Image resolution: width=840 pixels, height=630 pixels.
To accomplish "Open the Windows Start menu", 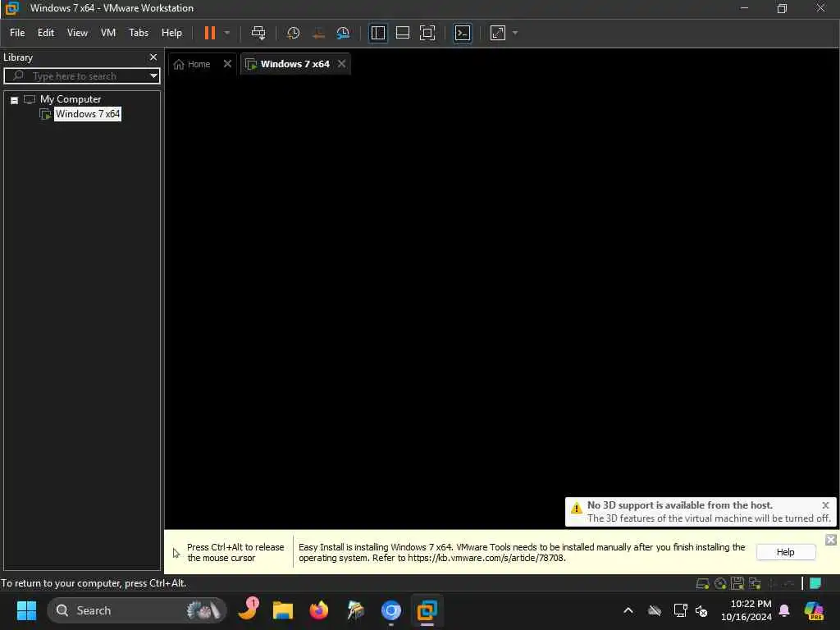I will (x=26, y=610).
